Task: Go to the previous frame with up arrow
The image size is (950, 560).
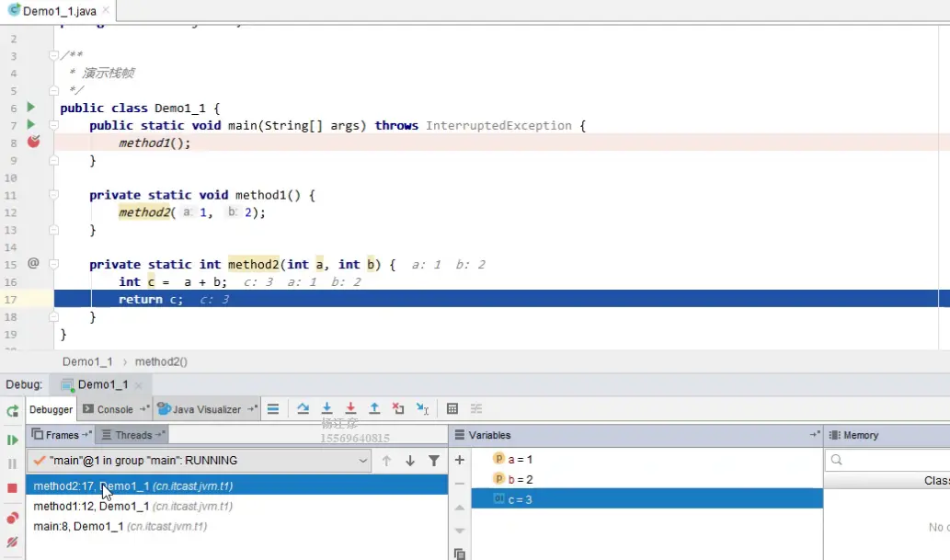Action: (386, 462)
